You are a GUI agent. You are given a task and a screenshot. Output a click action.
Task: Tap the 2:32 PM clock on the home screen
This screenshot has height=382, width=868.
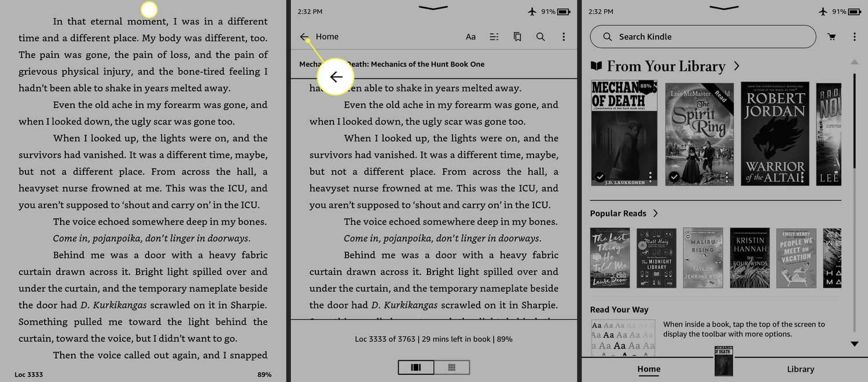click(600, 12)
